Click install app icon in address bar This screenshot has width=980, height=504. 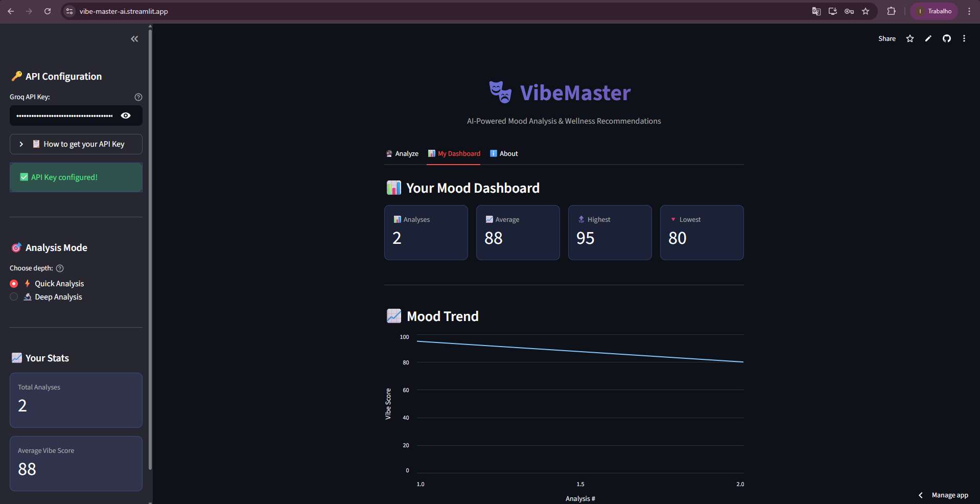click(x=833, y=11)
